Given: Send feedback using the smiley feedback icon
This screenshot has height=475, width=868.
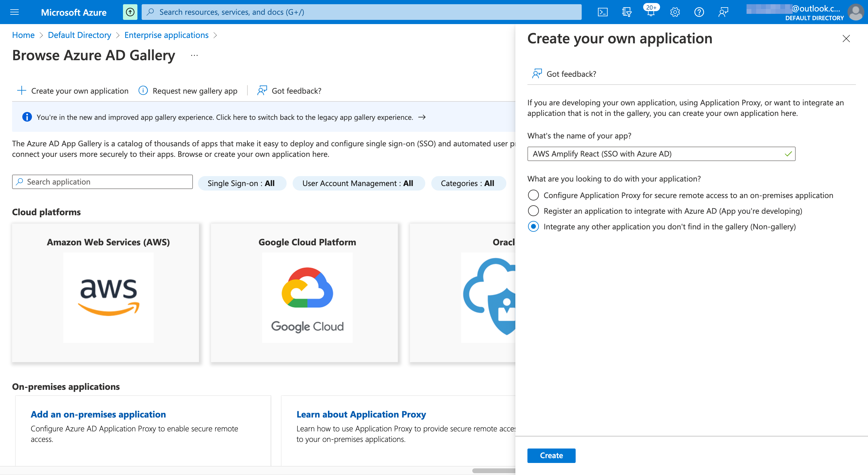Looking at the screenshot, I should [723, 12].
